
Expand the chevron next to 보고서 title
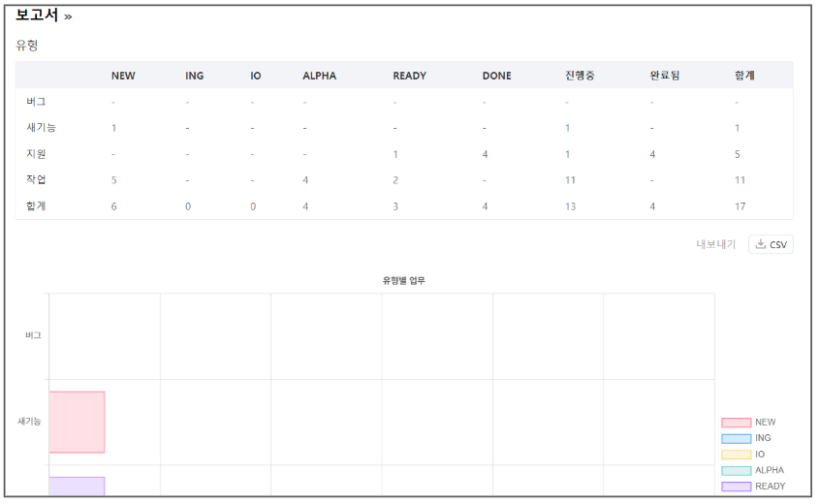click(68, 16)
